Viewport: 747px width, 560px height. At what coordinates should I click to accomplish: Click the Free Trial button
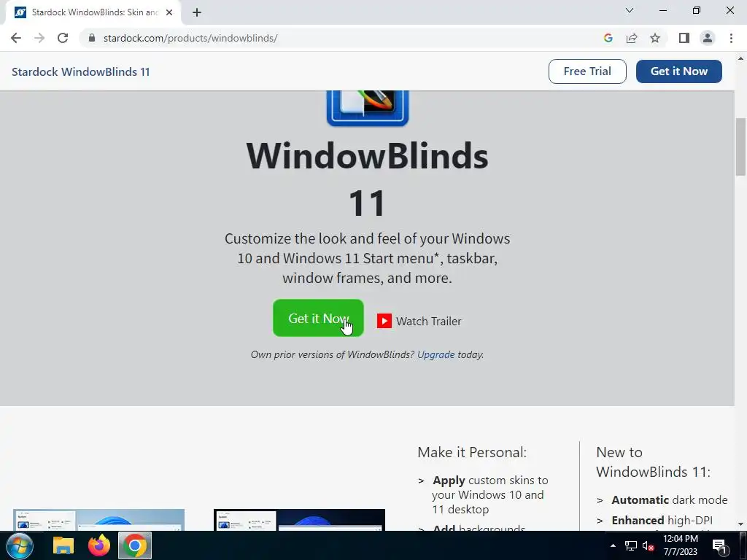click(x=587, y=71)
